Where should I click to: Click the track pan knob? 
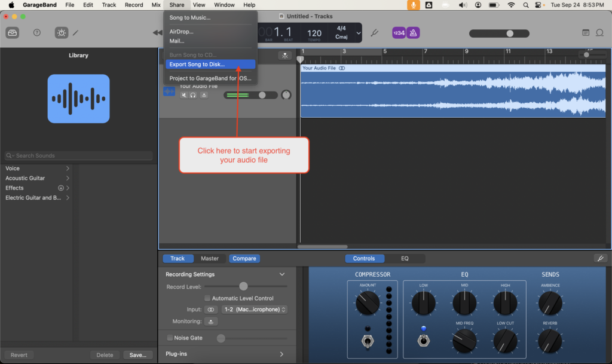pos(286,95)
